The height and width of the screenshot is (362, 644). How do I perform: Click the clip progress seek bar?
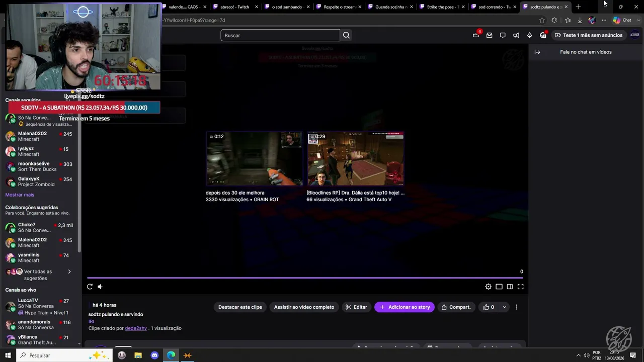(x=305, y=278)
